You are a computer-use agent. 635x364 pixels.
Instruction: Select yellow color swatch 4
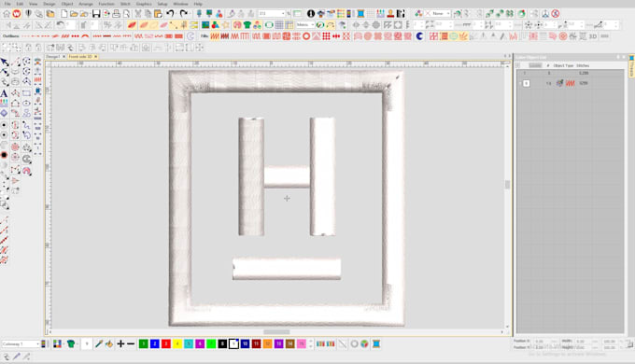pyautogui.click(x=177, y=343)
